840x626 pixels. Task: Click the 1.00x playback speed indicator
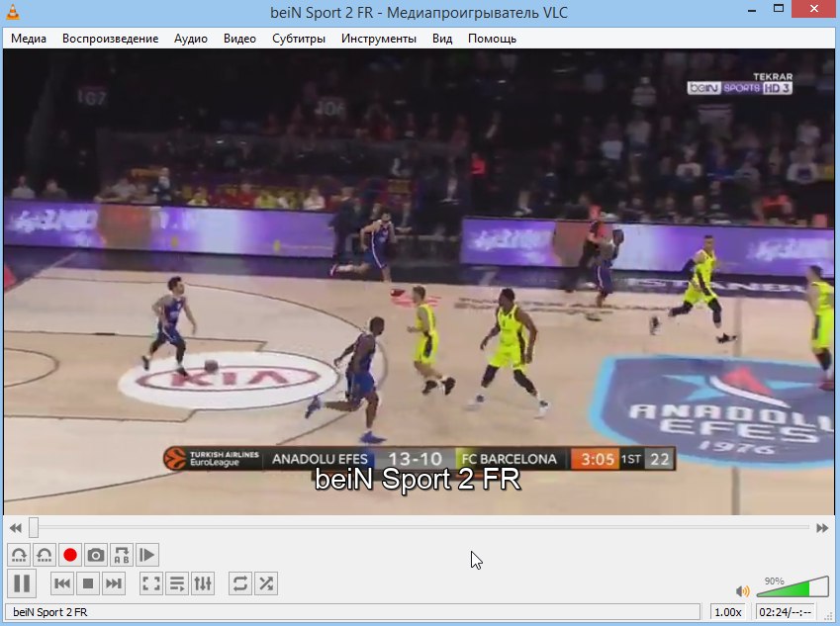pyautogui.click(x=728, y=612)
